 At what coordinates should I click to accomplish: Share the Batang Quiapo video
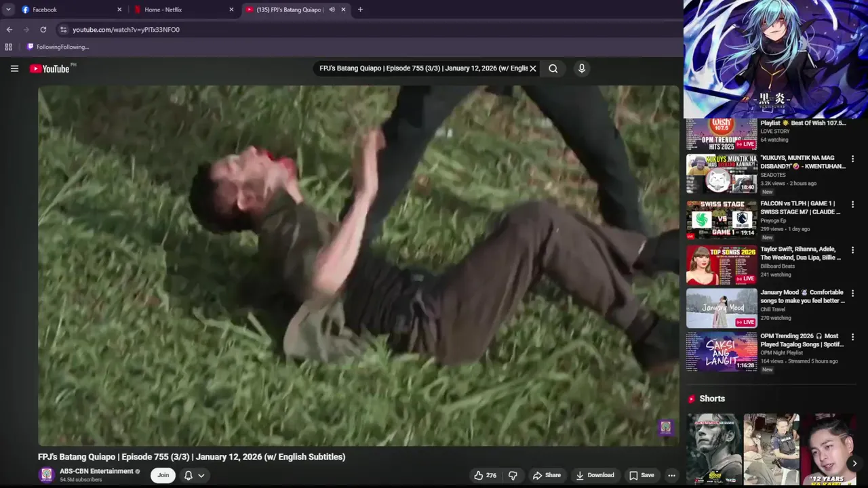(547, 475)
